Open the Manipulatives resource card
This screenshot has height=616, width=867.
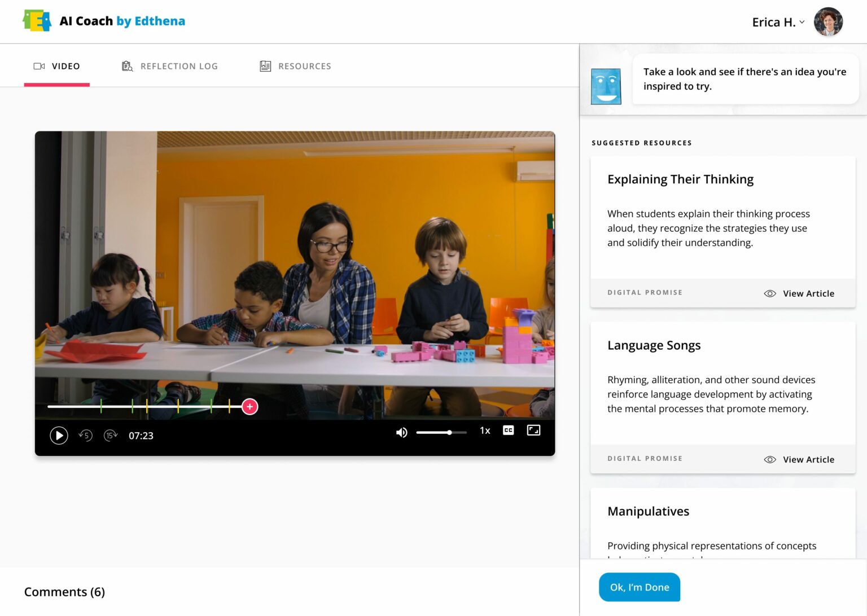(x=648, y=511)
